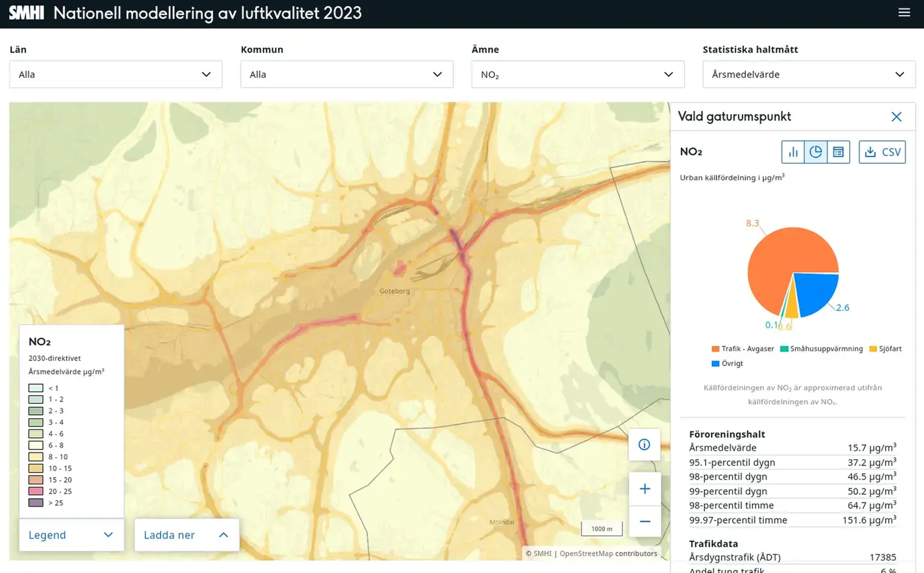Collapse the Legend panel
This screenshot has height=573, width=924.
[x=70, y=535]
